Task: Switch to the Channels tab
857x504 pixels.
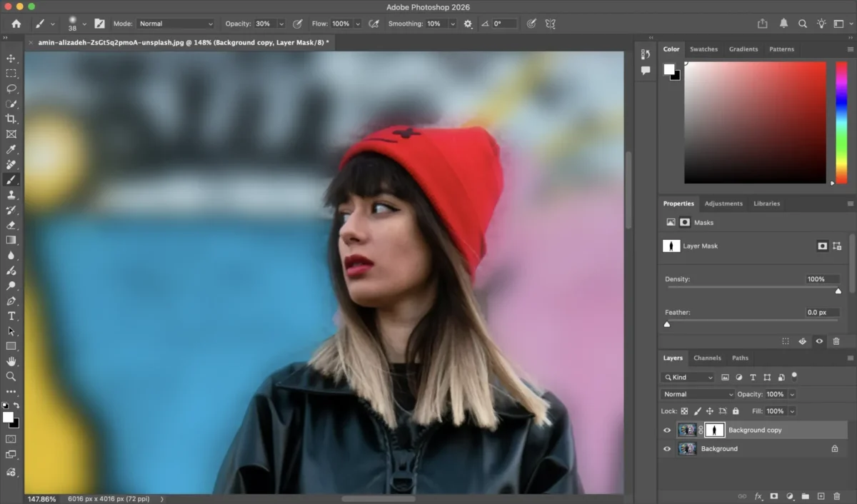Action: 707,358
